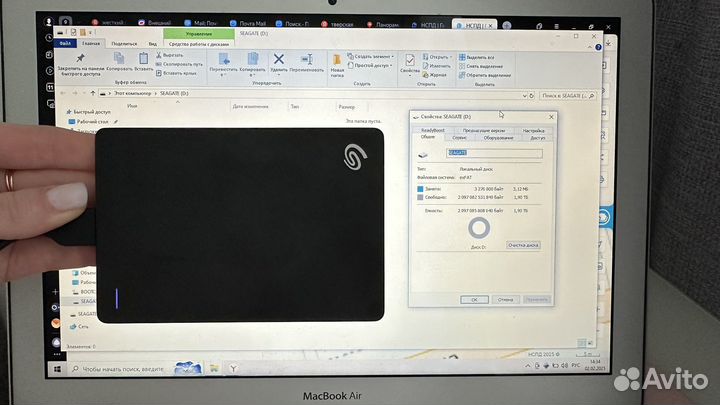
Task: Click the large Копировать icon in Буфер обмена
Action: pos(119,58)
